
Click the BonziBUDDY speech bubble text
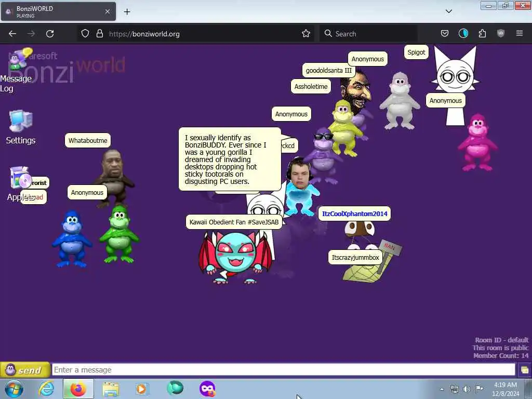pyautogui.click(x=225, y=159)
